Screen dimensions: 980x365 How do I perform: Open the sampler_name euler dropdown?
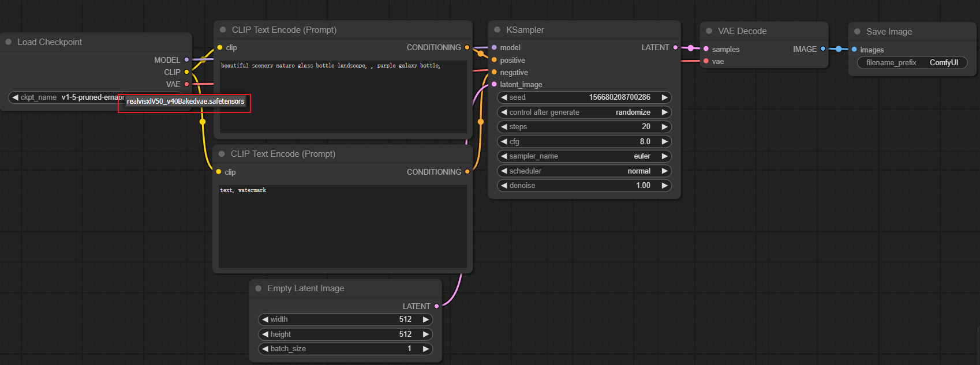point(584,156)
